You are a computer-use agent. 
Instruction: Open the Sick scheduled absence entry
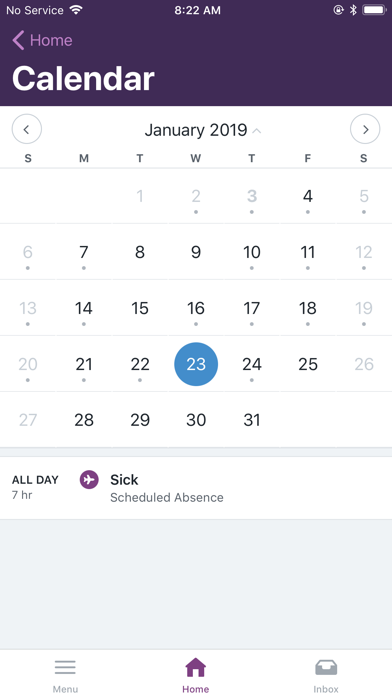click(196, 488)
